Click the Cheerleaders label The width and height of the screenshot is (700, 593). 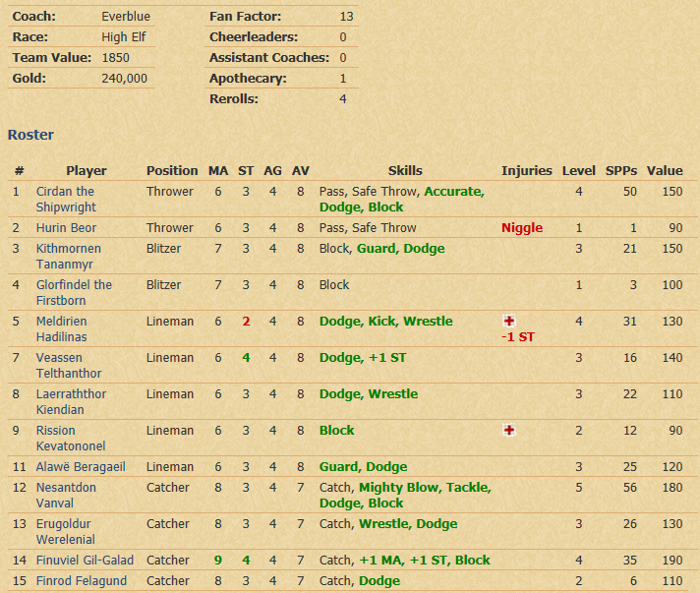254,37
